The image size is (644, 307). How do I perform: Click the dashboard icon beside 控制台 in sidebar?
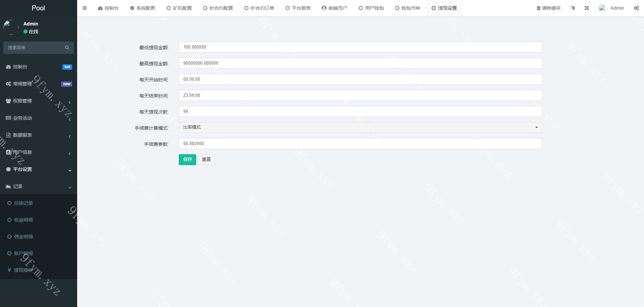click(8, 67)
